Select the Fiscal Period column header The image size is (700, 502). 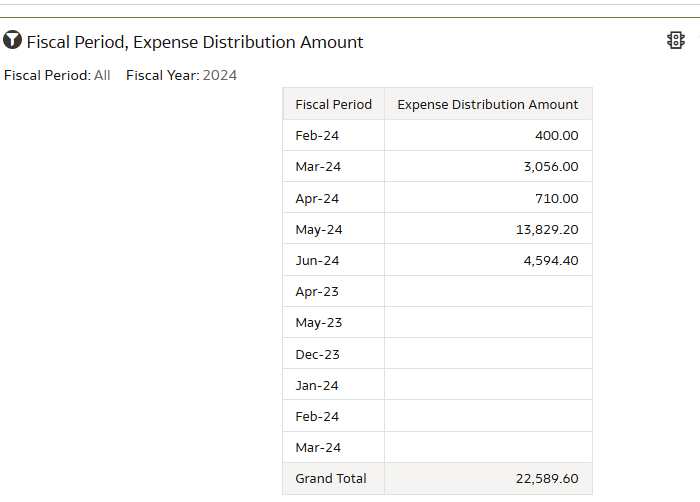pos(333,104)
